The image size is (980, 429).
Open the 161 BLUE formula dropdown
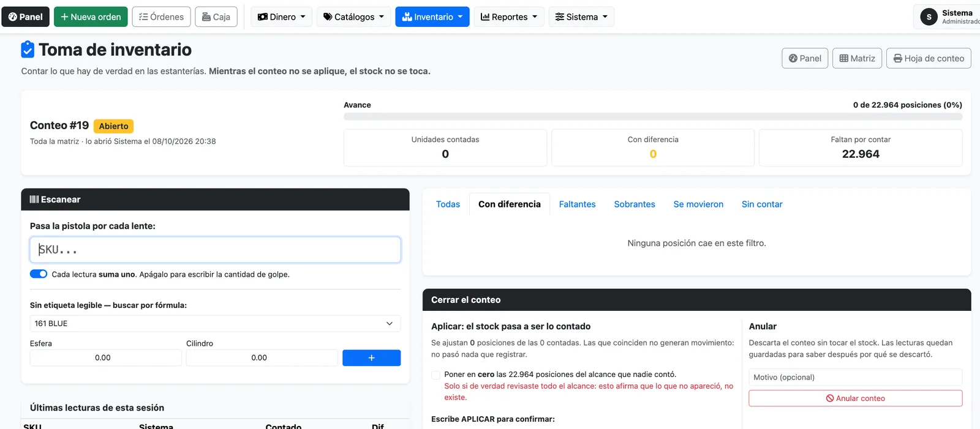[x=215, y=323]
